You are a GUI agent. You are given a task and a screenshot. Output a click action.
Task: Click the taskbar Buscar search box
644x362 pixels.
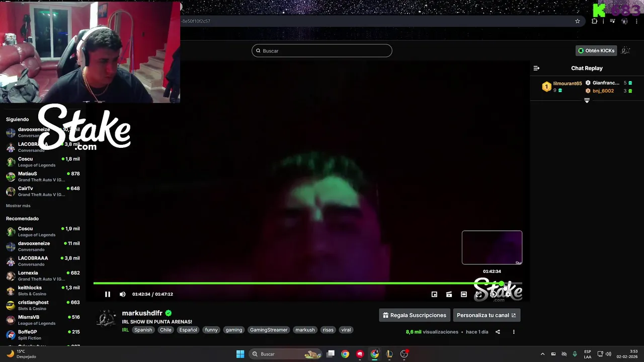pyautogui.click(x=286, y=354)
